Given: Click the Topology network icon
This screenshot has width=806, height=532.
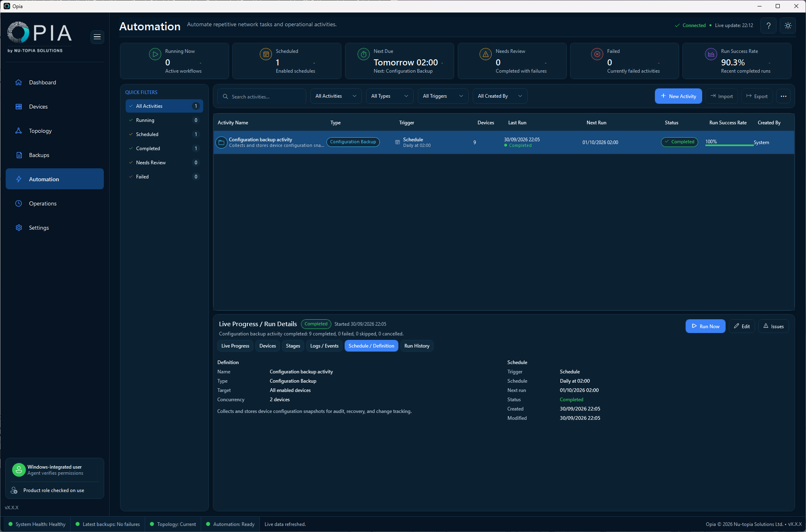Looking at the screenshot, I should click(x=19, y=131).
